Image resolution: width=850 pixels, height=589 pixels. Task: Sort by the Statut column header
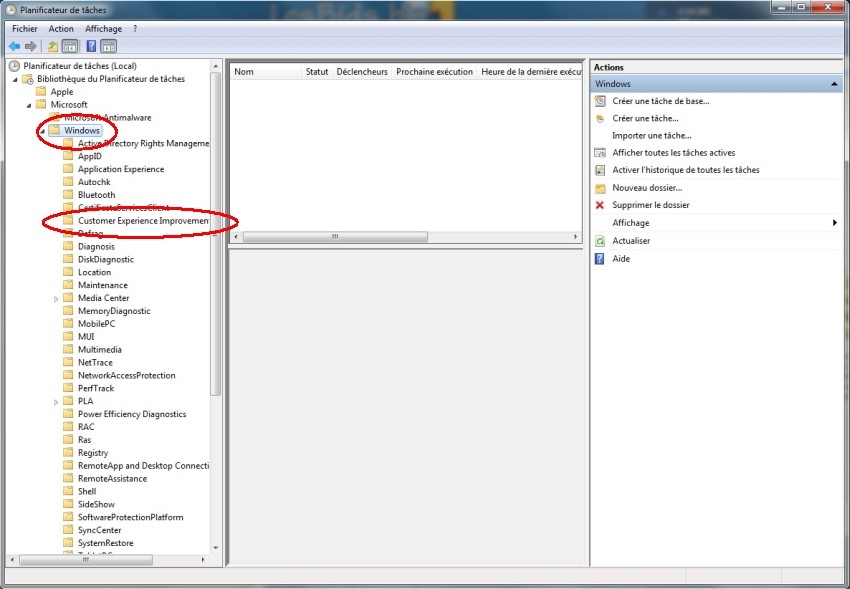pyautogui.click(x=317, y=72)
